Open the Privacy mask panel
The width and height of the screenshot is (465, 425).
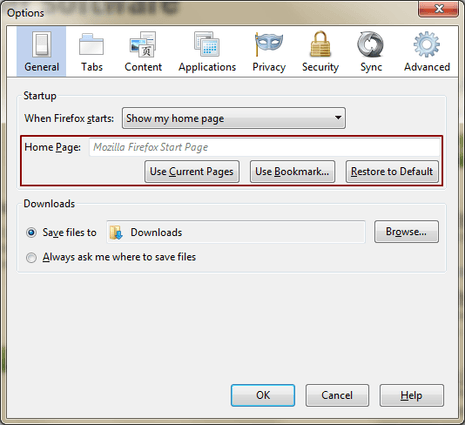tap(269, 52)
